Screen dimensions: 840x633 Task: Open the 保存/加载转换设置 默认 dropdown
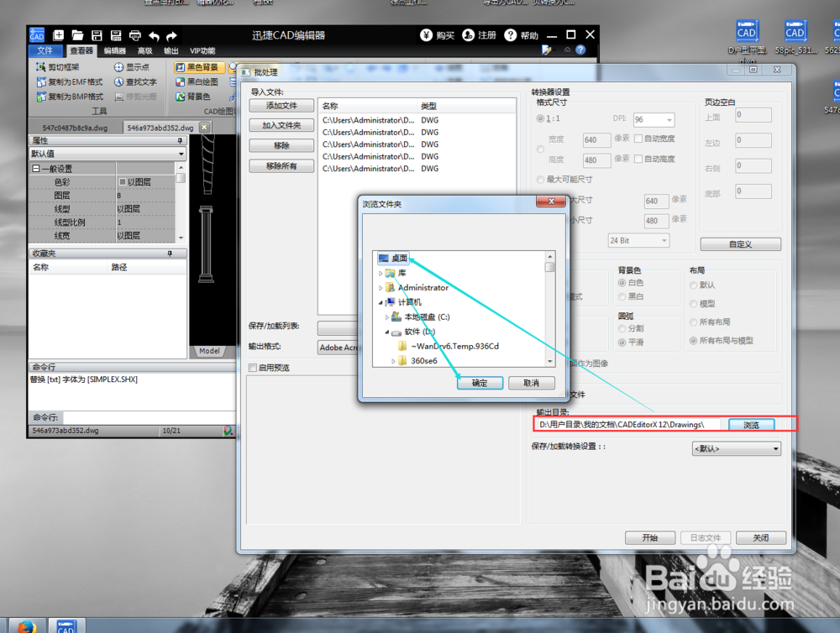pos(736,449)
